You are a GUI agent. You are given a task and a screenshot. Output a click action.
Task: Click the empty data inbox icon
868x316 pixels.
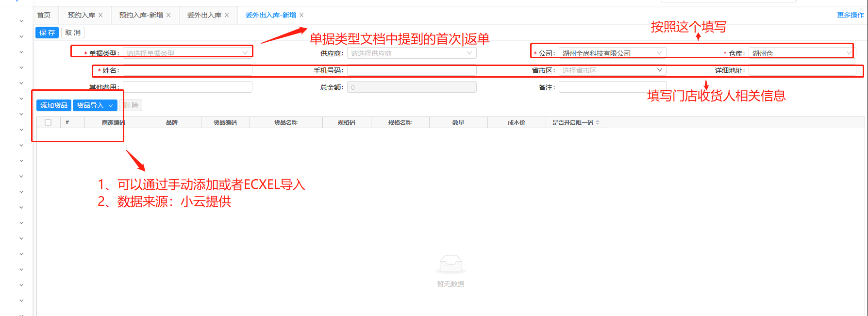click(x=451, y=265)
